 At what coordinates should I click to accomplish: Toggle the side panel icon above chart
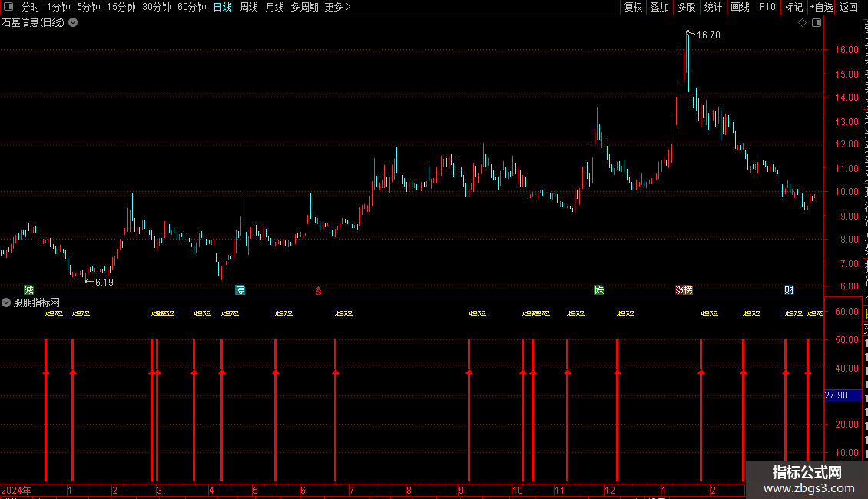pos(817,23)
